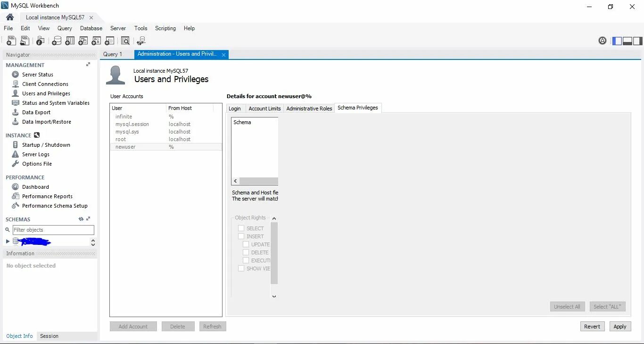
Task: Open Data Export in Navigator
Action: coord(36,112)
